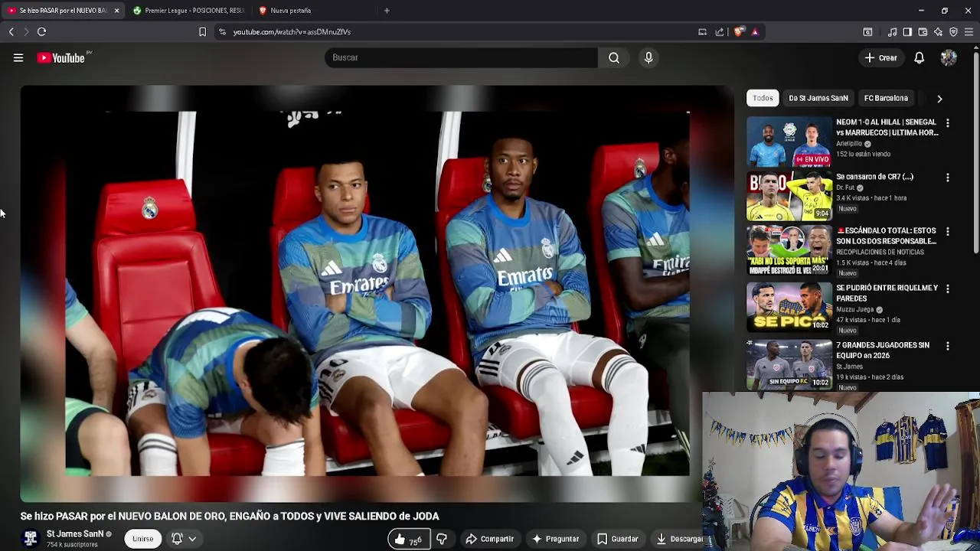Open options for 7 grandes jugadores video
Viewport: 980px width, 551px height.
(x=948, y=346)
